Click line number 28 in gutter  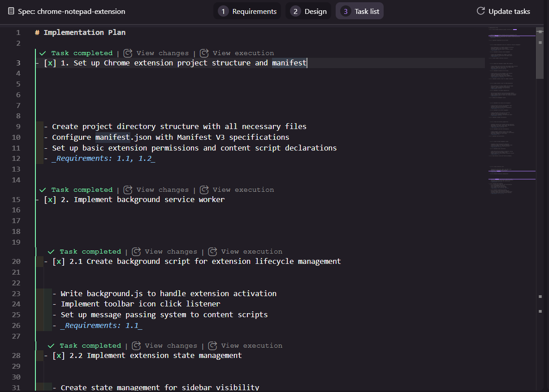(x=16, y=355)
